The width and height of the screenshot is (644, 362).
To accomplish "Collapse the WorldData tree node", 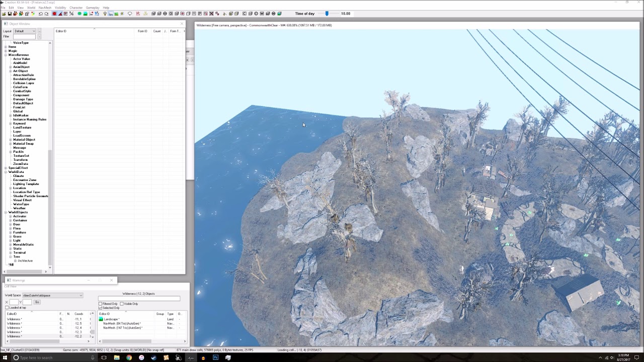I will (6, 172).
